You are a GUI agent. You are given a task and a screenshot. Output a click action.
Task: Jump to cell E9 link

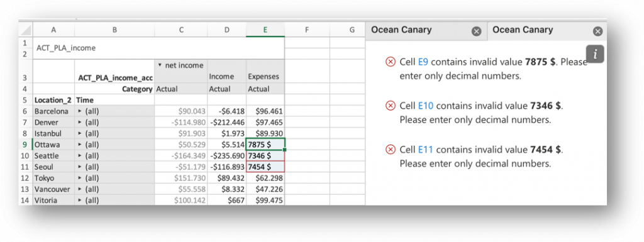pos(423,62)
